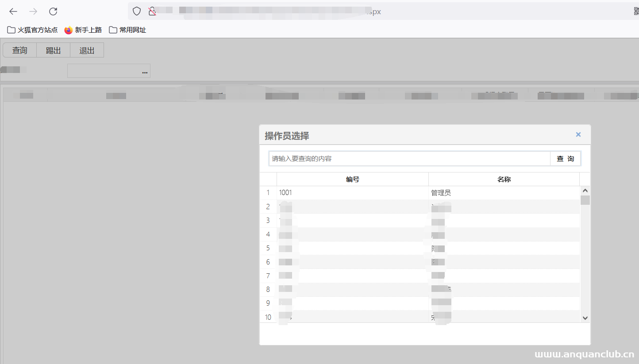Viewport: 639px width, 364px height.
Task: Click the 编号 column header
Action: coord(352,179)
